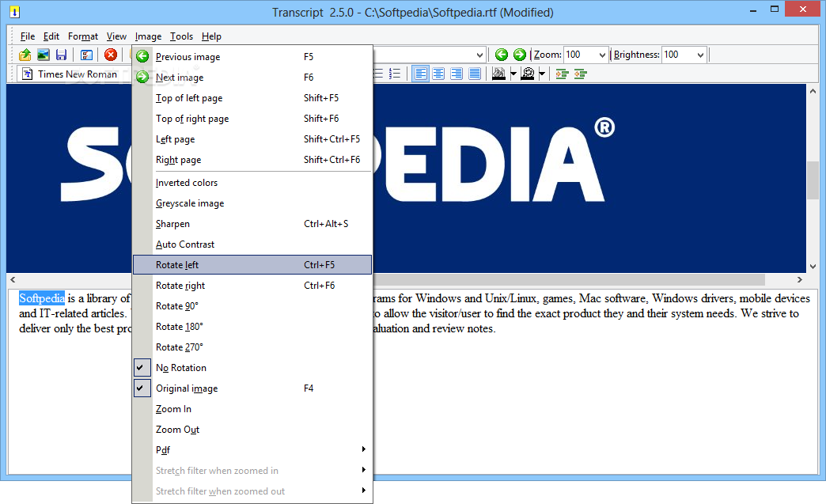Open the Format menu
This screenshot has height=504, width=826.
tap(83, 36)
